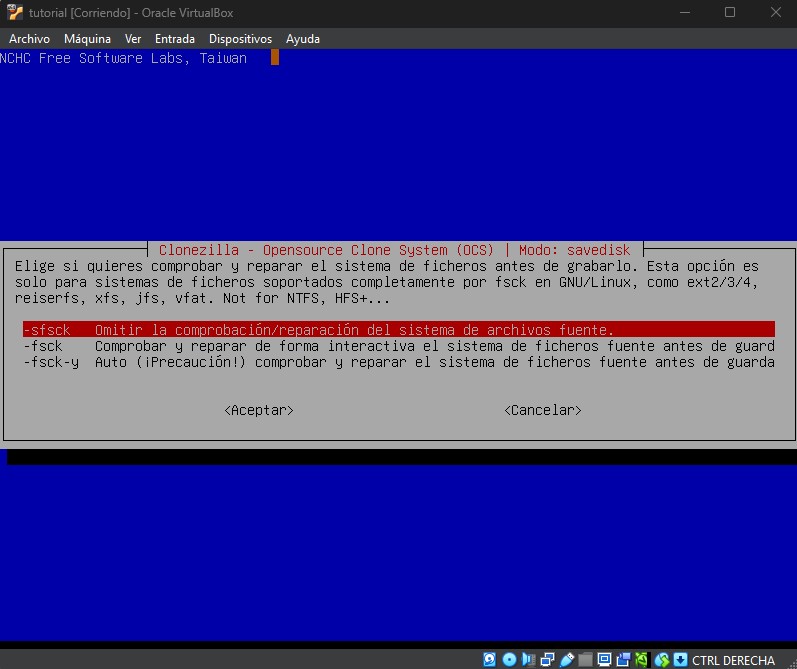
Task: Click the recording status icon in status bar
Action: pos(624,659)
